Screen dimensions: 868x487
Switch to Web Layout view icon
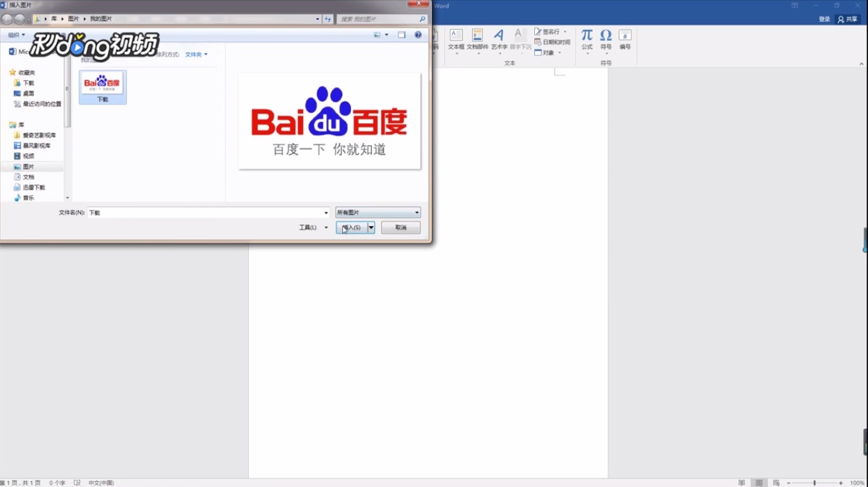776,483
